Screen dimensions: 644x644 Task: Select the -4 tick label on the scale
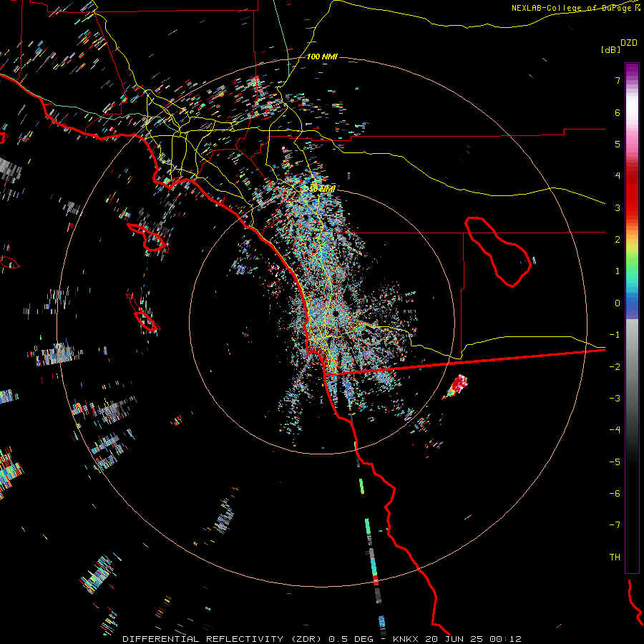[x=615, y=430]
